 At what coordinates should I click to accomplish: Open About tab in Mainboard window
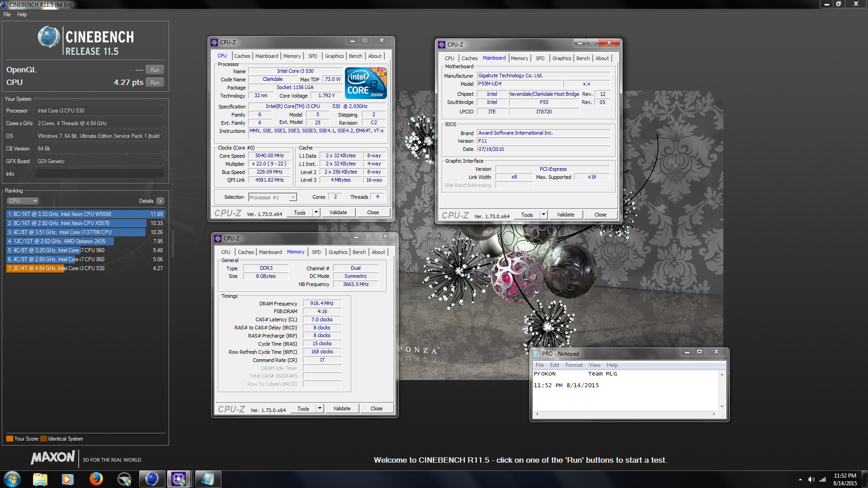[x=602, y=58]
